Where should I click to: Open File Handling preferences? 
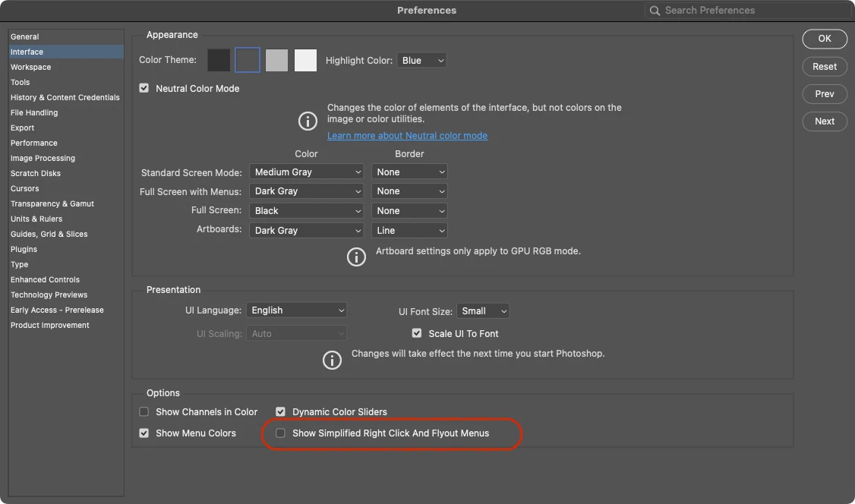(66, 113)
